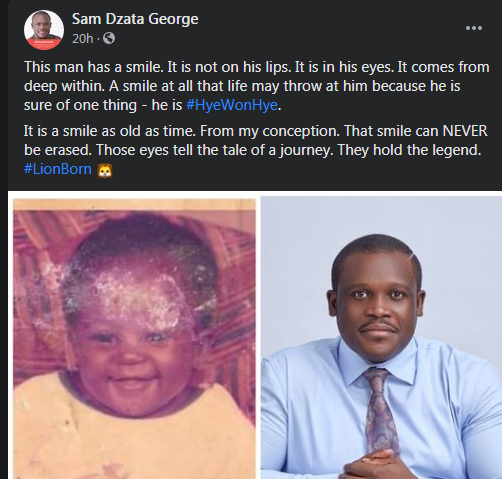Screen dimensions: 502x479
Task: Open Sam Dzata George's profile picture
Action: point(44,30)
